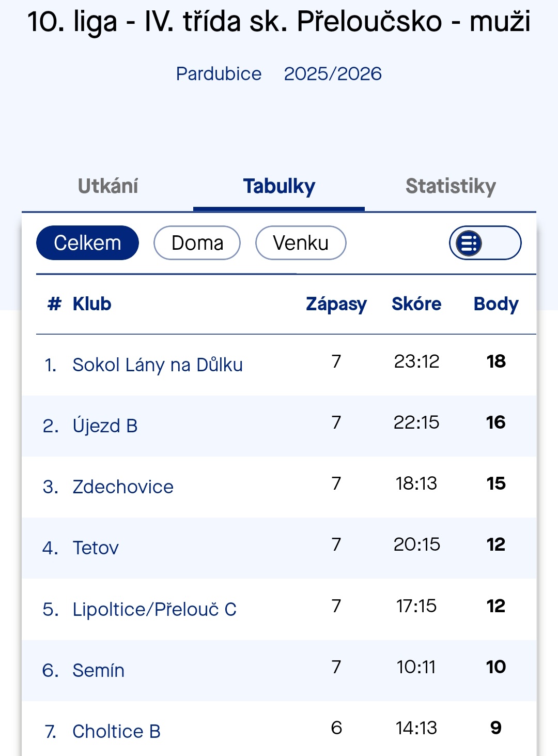The image size is (558, 756).
Task: Click the Body column header
Action: (496, 304)
